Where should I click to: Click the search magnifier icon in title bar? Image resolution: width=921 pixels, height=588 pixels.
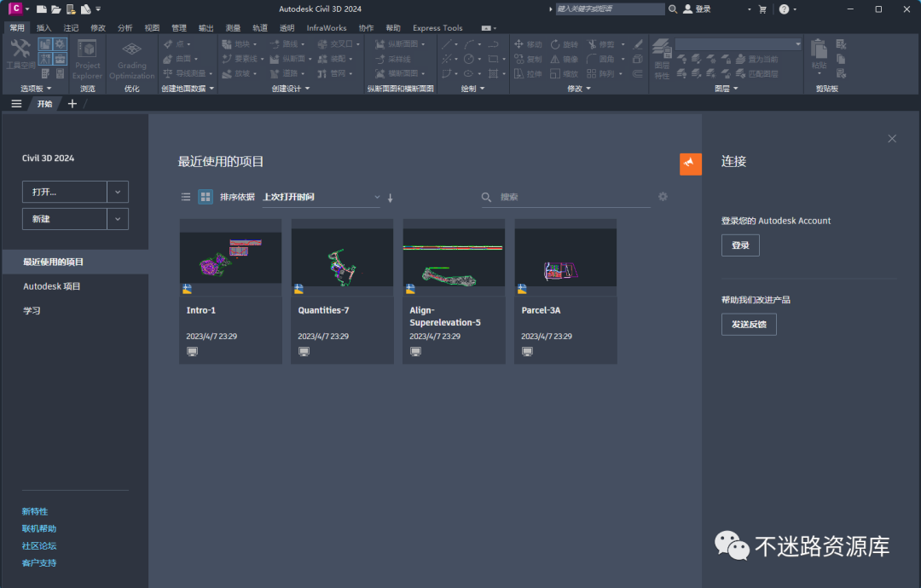tap(673, 9)
